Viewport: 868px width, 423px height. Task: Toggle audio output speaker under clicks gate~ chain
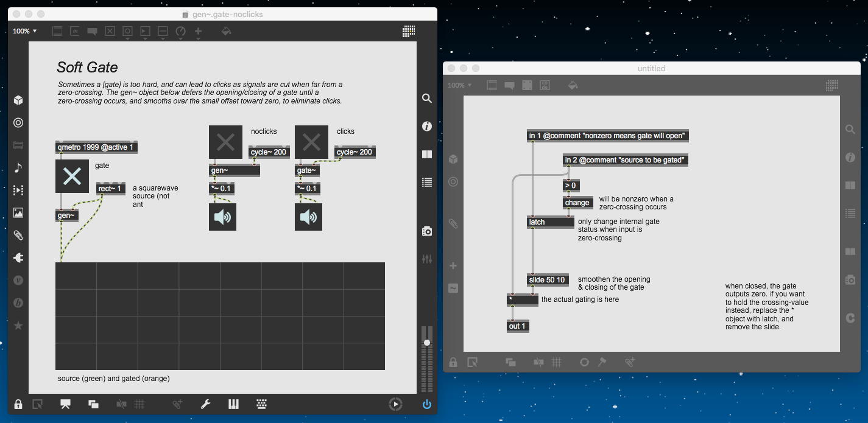click(308, 217)
